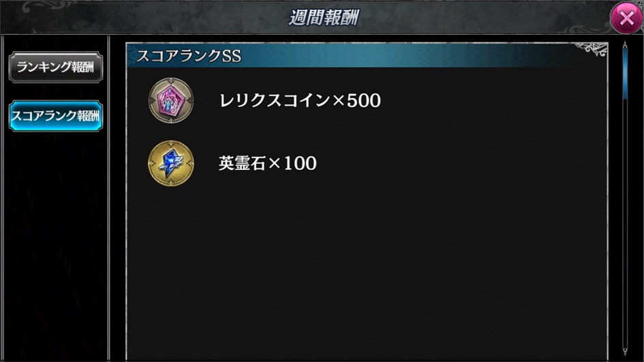This screenshot has height=362, width=644.
Task: Click the silver ornament in reward panel corner
Action: pyautogui.click(x=592, y=49)
